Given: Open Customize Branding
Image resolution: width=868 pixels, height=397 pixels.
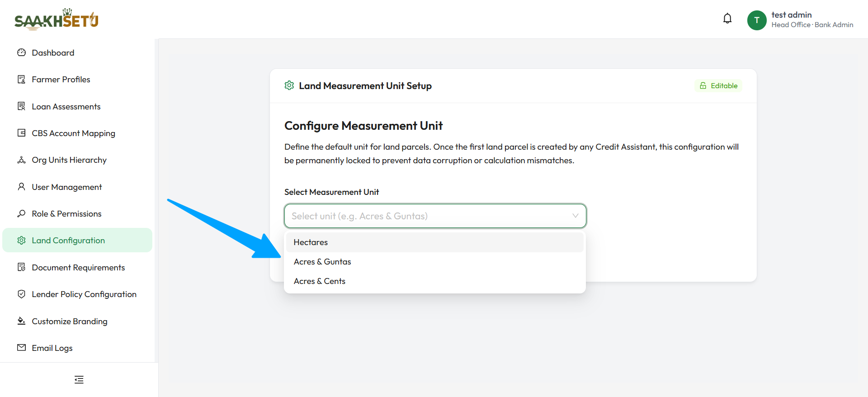Looking at the screenshot, I should (x=77, y=321).
